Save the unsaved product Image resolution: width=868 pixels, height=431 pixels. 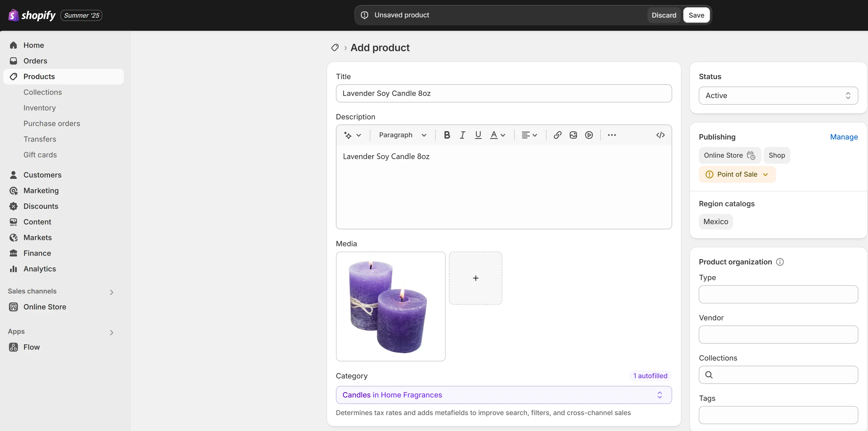tap(696, 15)
